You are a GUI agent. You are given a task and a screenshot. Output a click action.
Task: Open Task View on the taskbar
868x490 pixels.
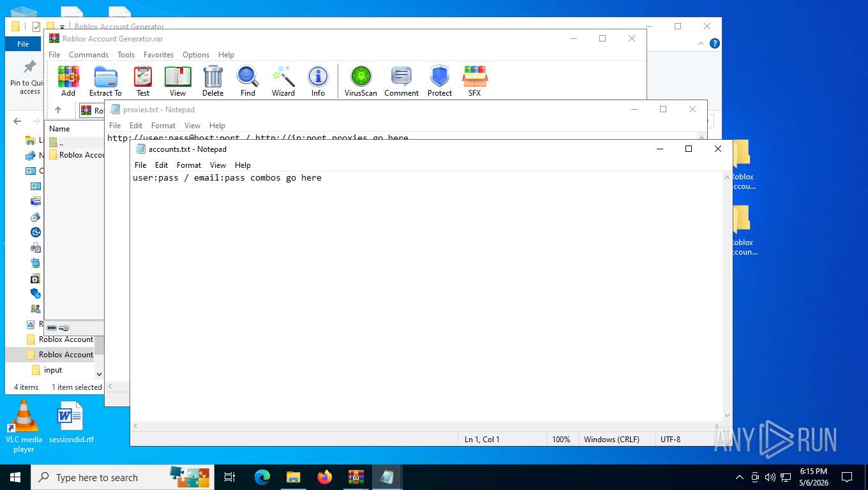(x=230, y=477)
